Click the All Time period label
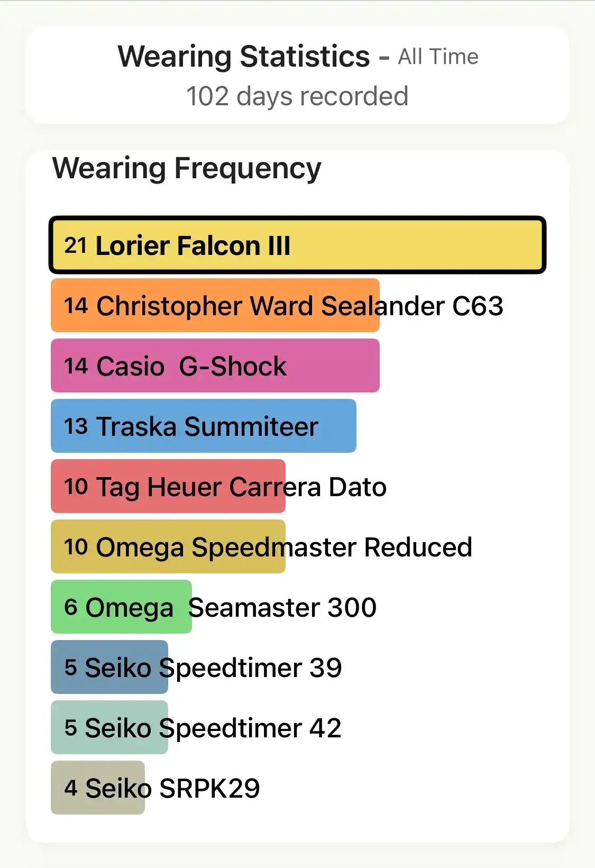This screenshot has width=595, height=868. [x=438, y=57]
